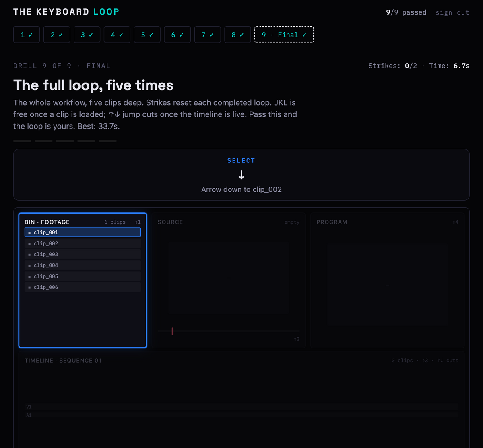This screenshot has width=483, height=448.
Task: Open drill 5 tab
Action: point(147,35)
